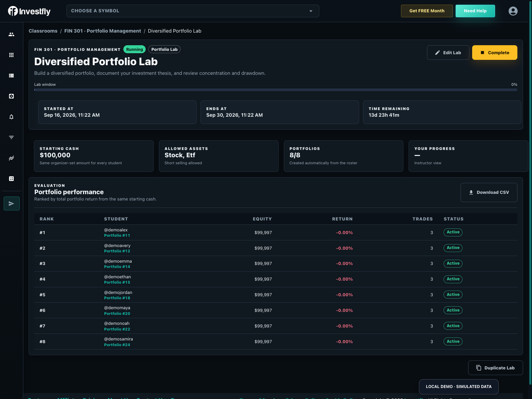
Task: Click the pencil icon on Edit Lab
Action: click(438, 53)
